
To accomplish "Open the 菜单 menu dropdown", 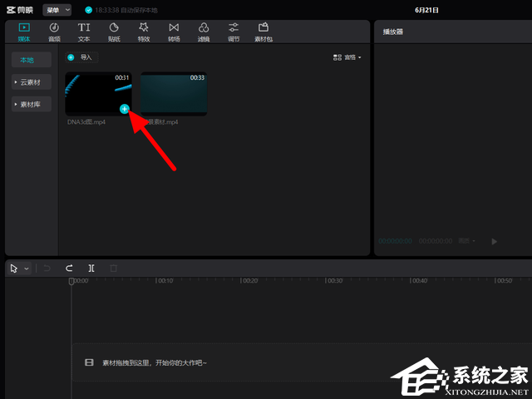I will pyautogui.click(x=57, y=10).
